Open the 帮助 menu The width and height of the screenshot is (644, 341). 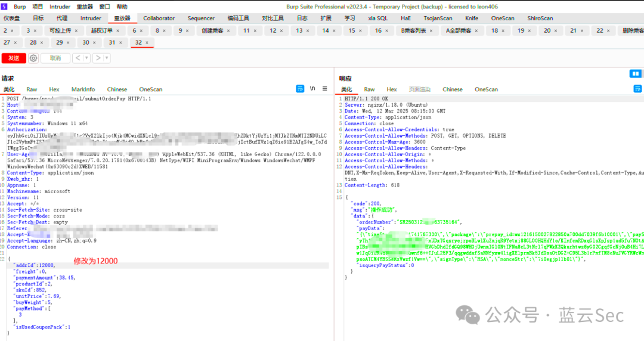pyautogui.click(x=122, y=7)
